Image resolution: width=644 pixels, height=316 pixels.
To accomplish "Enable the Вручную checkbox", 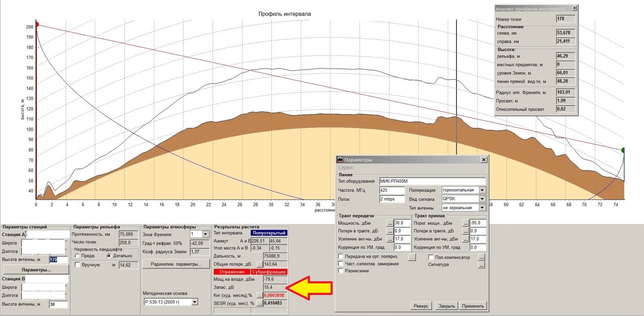I will tap(78, 265).
